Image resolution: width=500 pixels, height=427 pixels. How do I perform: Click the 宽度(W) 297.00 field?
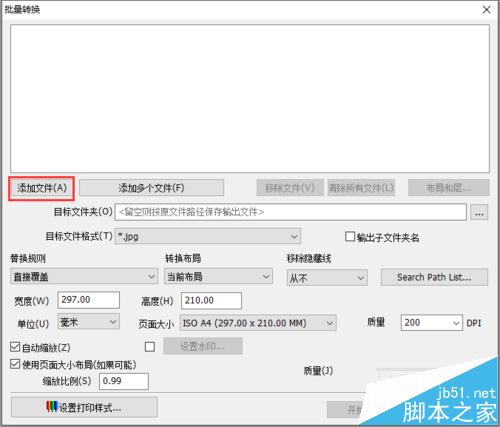click(89, 300)
